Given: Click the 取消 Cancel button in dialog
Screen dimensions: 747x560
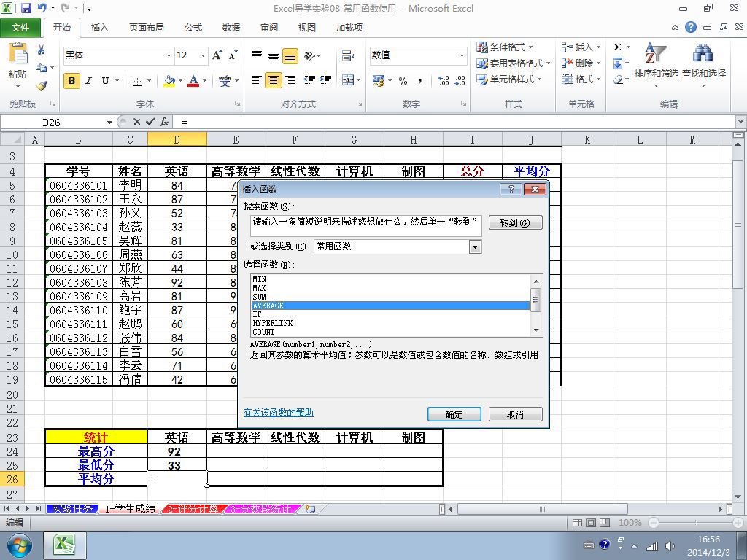Looking at the screenshot, I should [515, 414].
